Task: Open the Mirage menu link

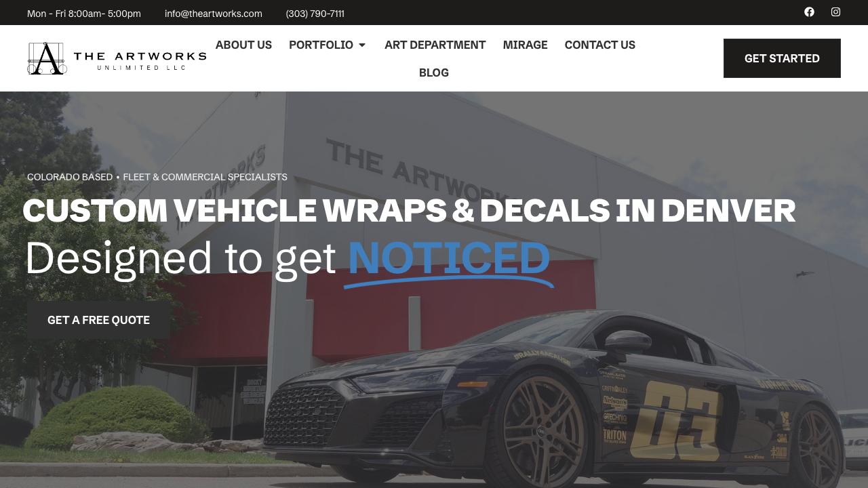Action: tap(525, 45)
